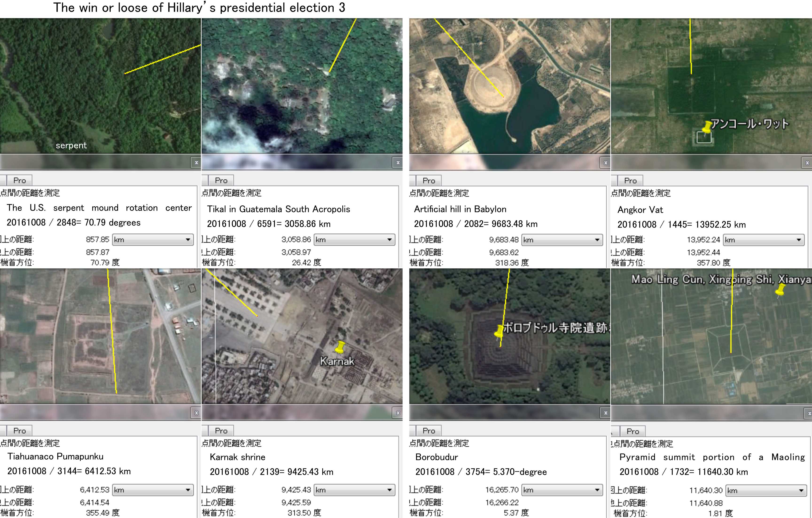This screenshot has width=812, height=518.
Task: Select the Pro tab in Tikal ruler panel
Action: pyautogui.click(x=221, y=181)
